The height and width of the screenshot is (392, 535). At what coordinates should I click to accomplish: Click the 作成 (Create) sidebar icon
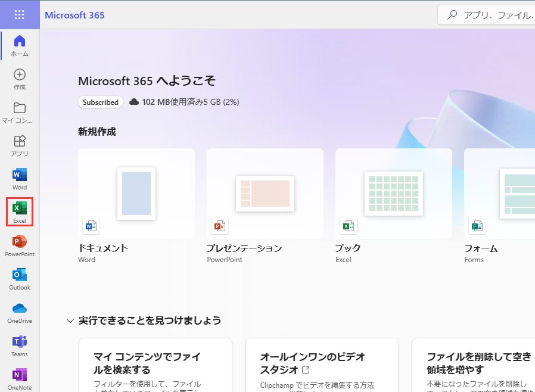(20, 78)
